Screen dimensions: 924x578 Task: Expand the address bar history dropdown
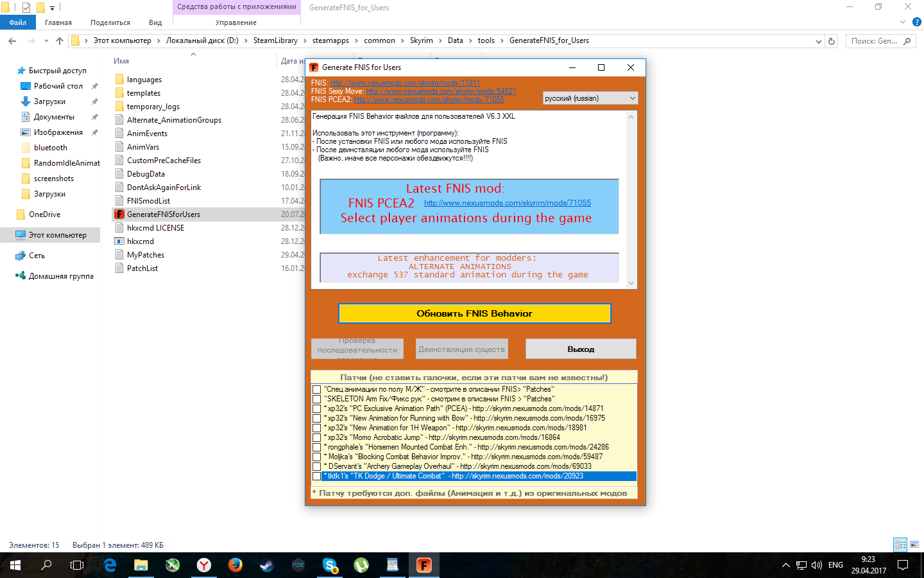coord(818,41)
